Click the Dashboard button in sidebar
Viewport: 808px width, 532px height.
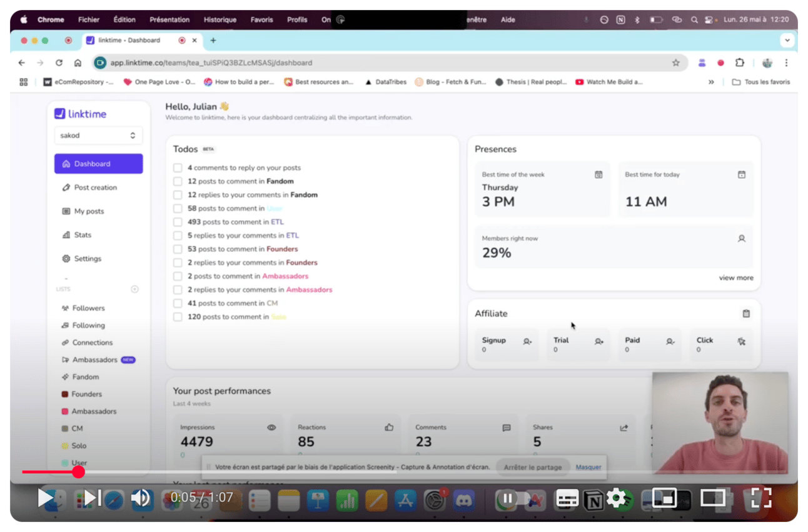98,164
